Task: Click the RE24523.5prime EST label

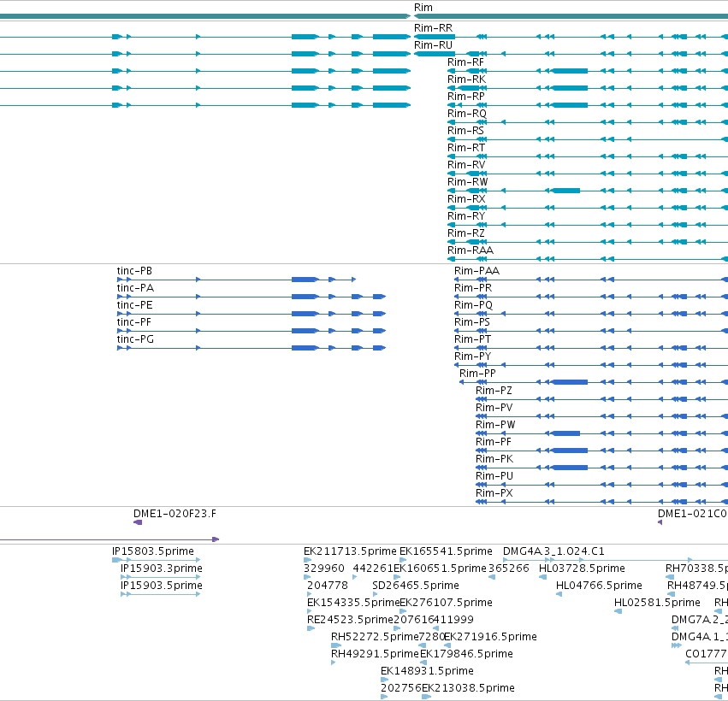Action: [351, 621]
